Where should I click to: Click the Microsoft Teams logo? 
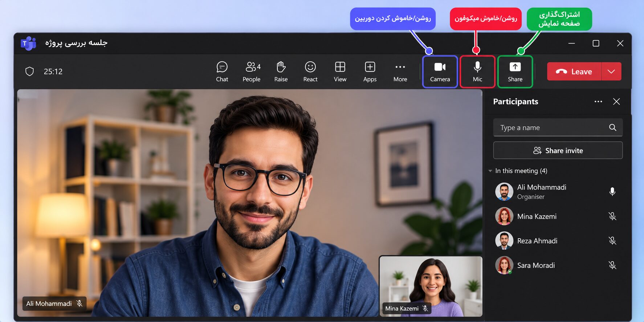click(x=28, y=44)
